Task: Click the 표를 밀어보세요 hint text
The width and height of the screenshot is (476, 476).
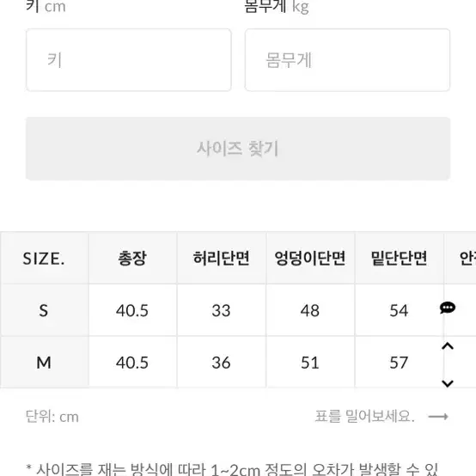Action: point(364,416)
